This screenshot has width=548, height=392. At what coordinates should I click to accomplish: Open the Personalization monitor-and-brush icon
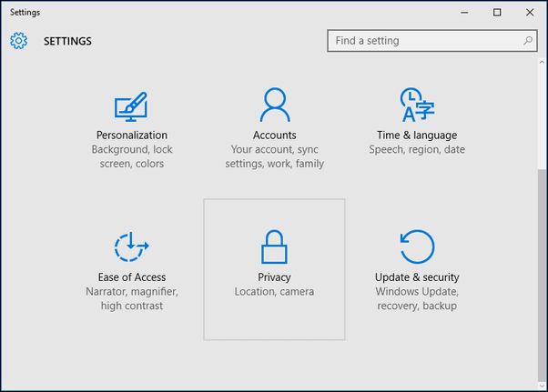point(131,106)
